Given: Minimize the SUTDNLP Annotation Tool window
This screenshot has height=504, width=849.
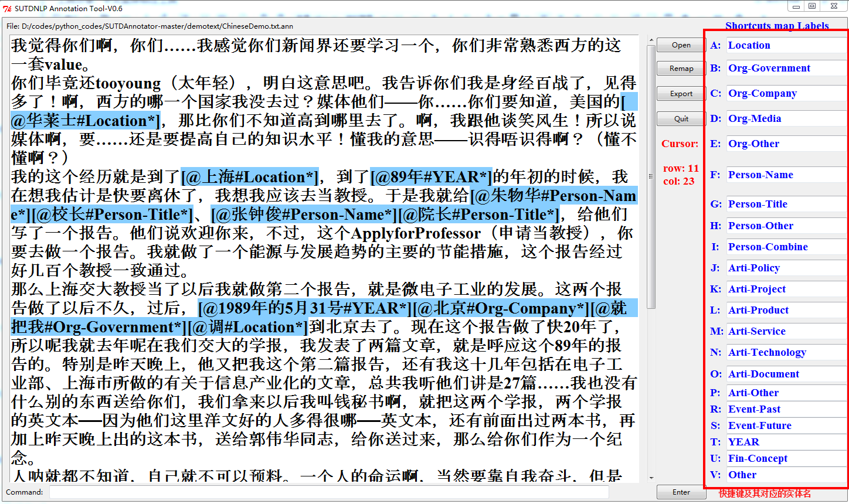Looking at the screenshot, I should (x=796, y=6).
